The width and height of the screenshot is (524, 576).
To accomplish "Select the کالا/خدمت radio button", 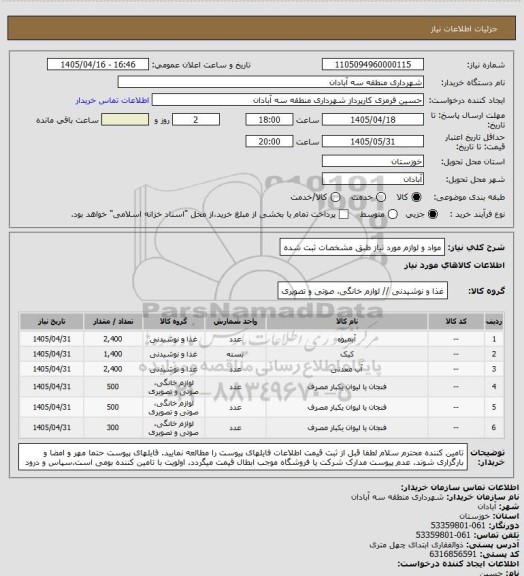I will click(335, 197).
